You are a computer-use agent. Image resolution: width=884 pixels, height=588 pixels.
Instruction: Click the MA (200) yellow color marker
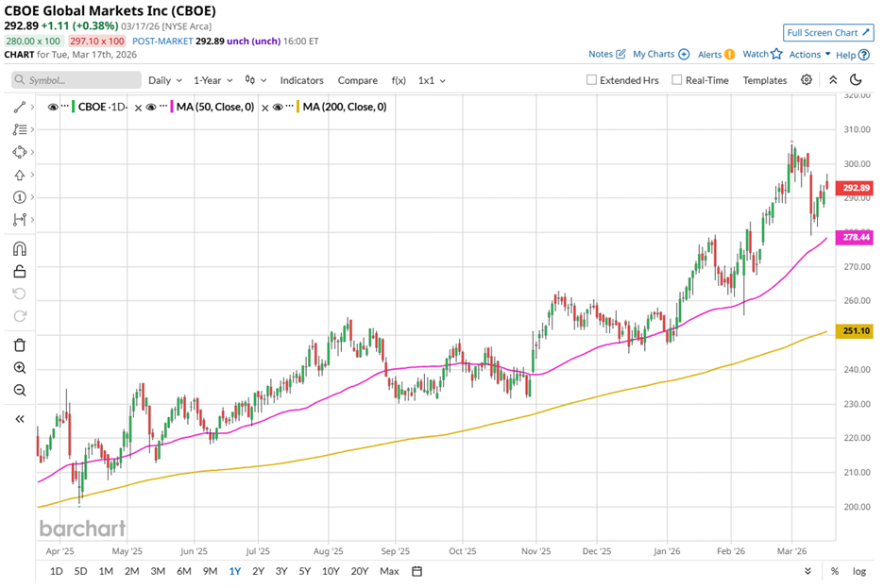click(x=299, y=108)
